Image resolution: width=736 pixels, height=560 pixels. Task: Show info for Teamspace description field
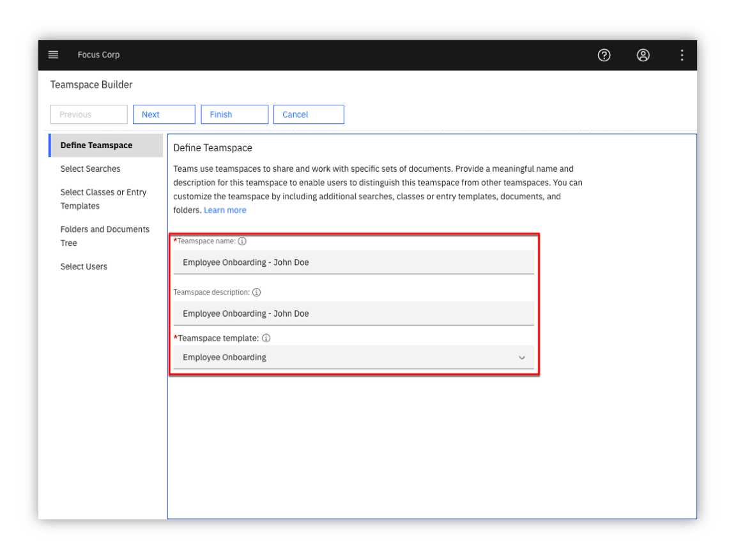[256, 292]
